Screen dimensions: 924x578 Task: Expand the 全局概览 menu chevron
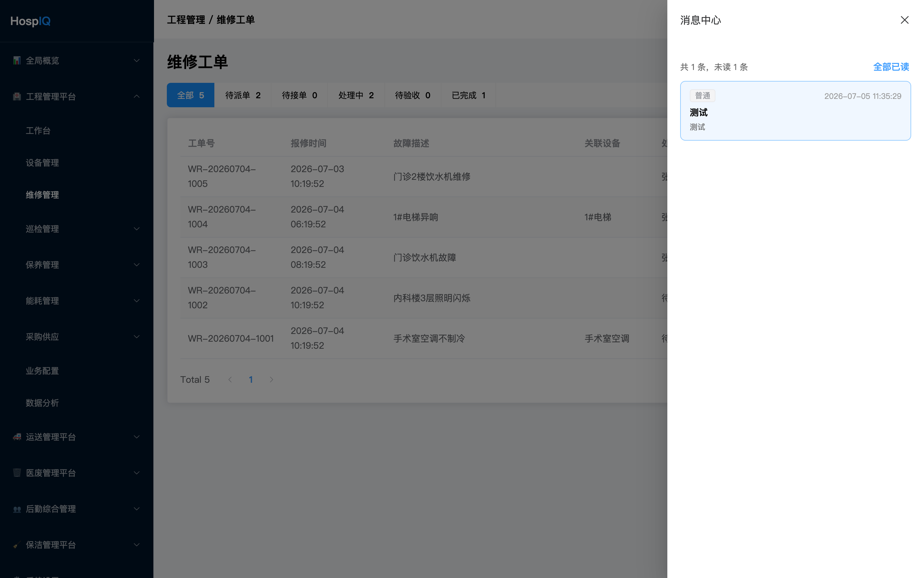click(136, 60)
